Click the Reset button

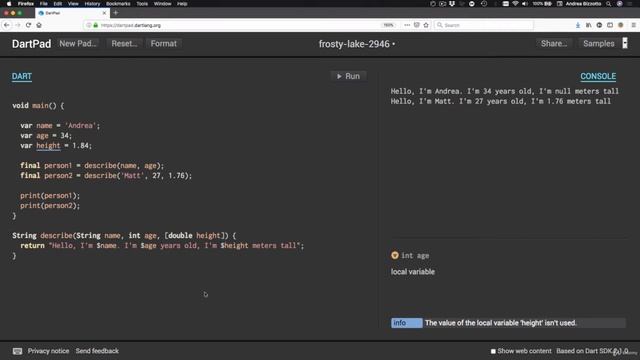(x=124, y=43)
